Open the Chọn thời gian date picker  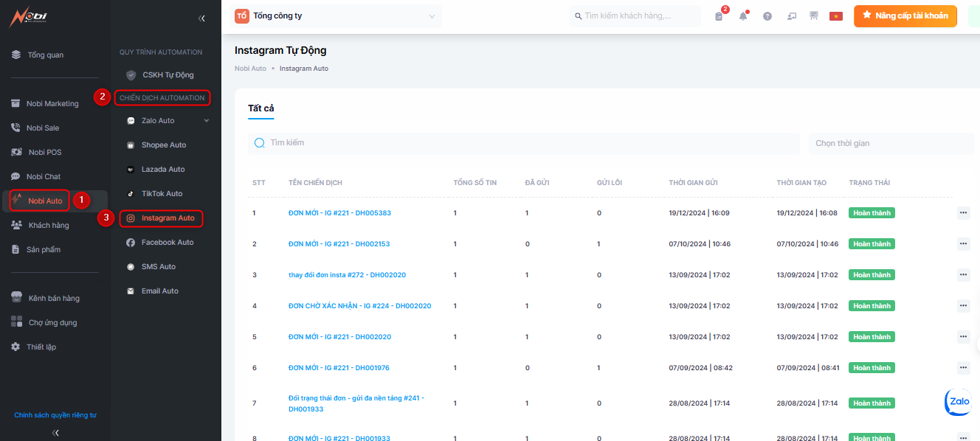pyautogui.click(x=891, y=143)
